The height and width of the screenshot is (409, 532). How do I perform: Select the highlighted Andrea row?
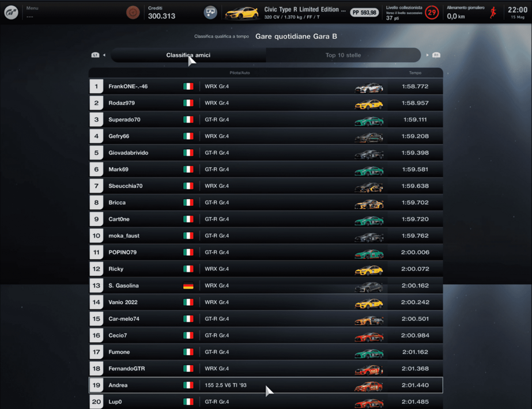coord(266,385)
